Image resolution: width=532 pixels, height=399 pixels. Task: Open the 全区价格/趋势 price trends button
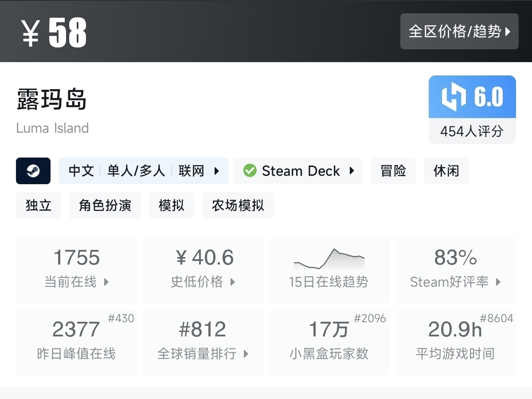coord(459,32)
